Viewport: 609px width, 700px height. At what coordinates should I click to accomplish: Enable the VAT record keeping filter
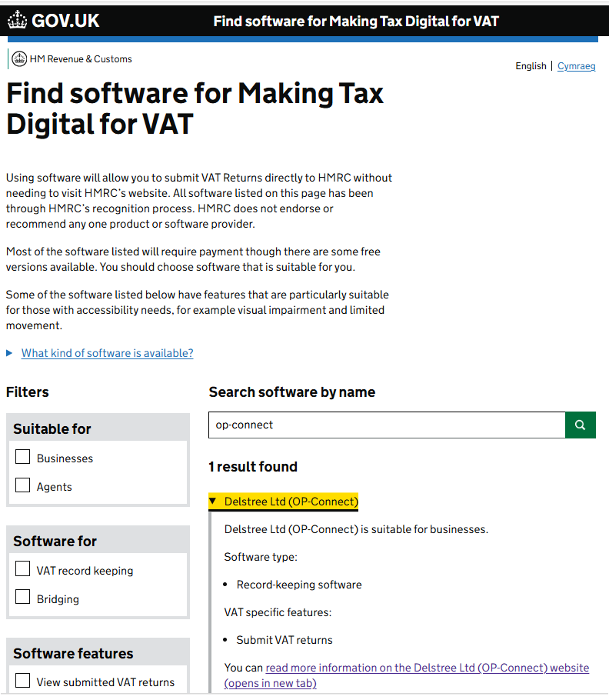click(x=23, y=569)
